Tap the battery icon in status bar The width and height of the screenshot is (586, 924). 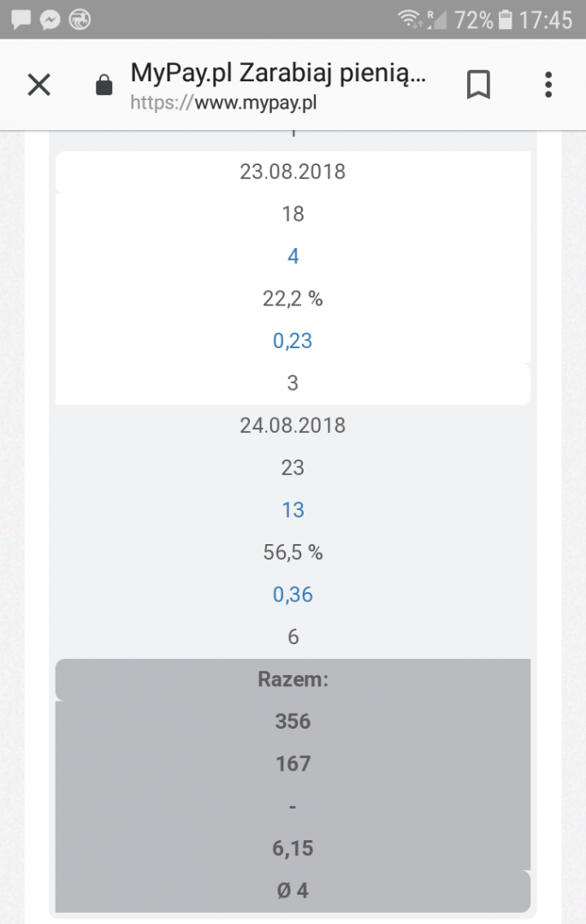[x=506, y=19]
